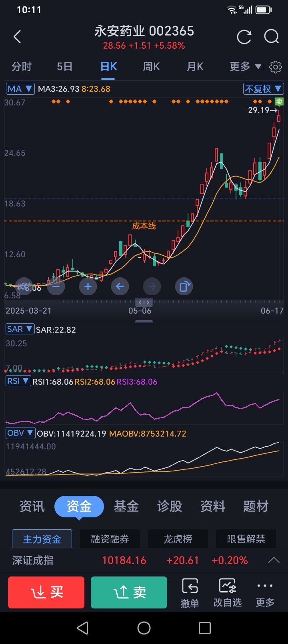Open 撤单 cancel order icon
Viewport: 288px width, 644px height.
coord(190,593)
